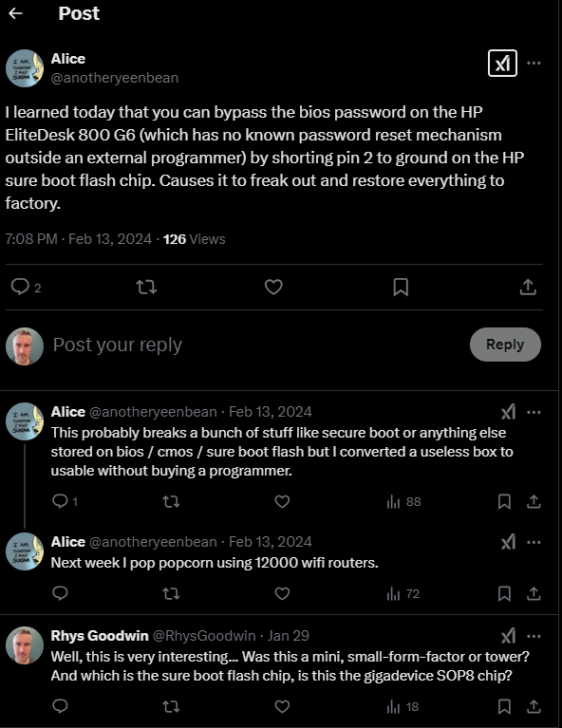Screen dimensions: 562x728
Task: Open more options on Rhys Goodwin reply
Action: pyautogui.click(x=534, y=636)
